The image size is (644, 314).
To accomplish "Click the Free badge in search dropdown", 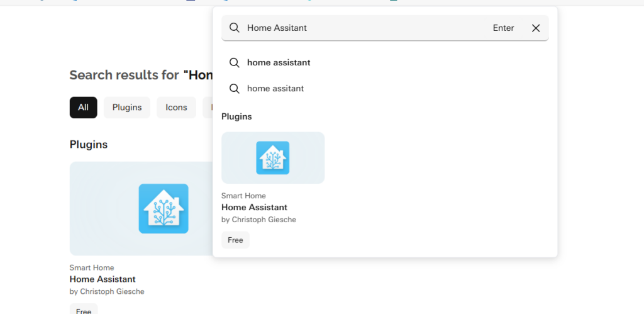I will [x=235, y=240].
